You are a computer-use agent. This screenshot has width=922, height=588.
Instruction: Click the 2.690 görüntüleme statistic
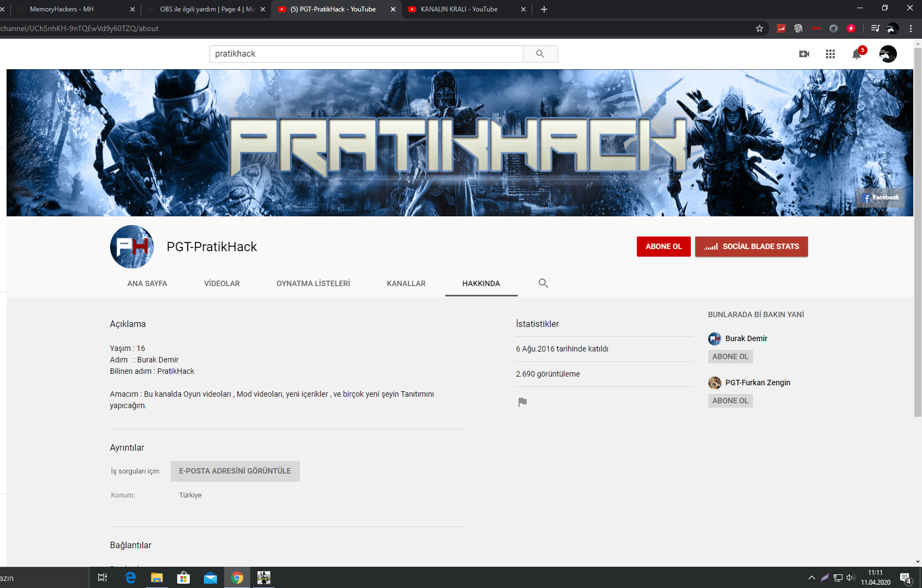[x=548, y=374]
